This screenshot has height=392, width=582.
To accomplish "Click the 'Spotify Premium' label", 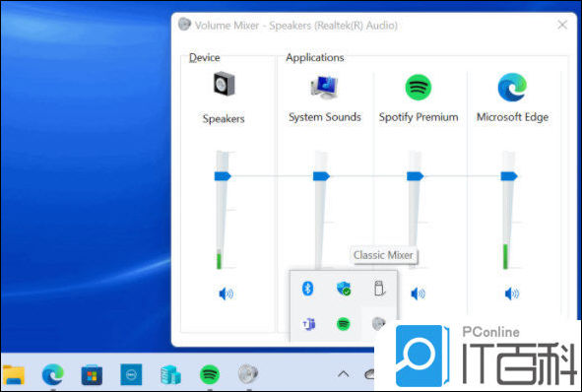I will [x=419, y=117].
